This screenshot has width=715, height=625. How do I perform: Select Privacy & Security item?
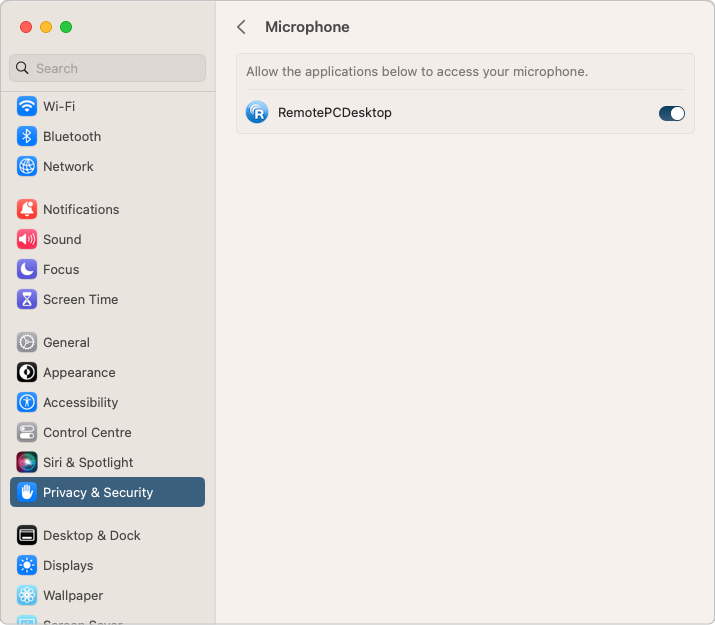tap(98, 492)
